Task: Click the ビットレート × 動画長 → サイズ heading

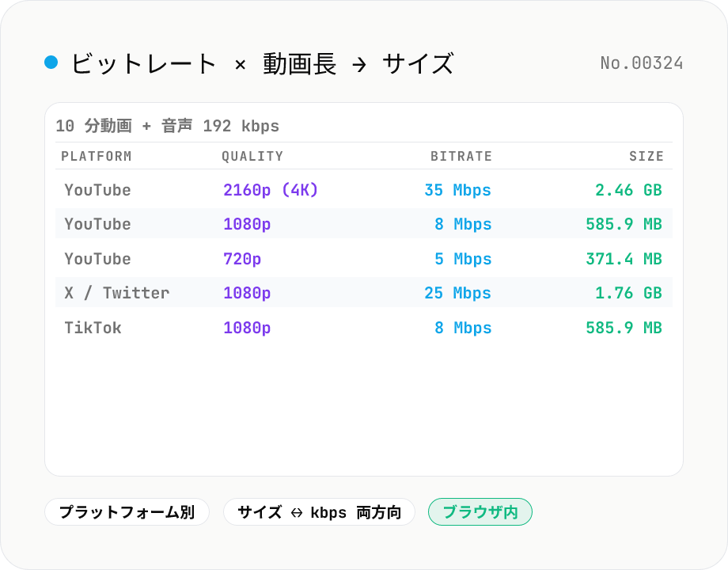Action: [263, 63]
